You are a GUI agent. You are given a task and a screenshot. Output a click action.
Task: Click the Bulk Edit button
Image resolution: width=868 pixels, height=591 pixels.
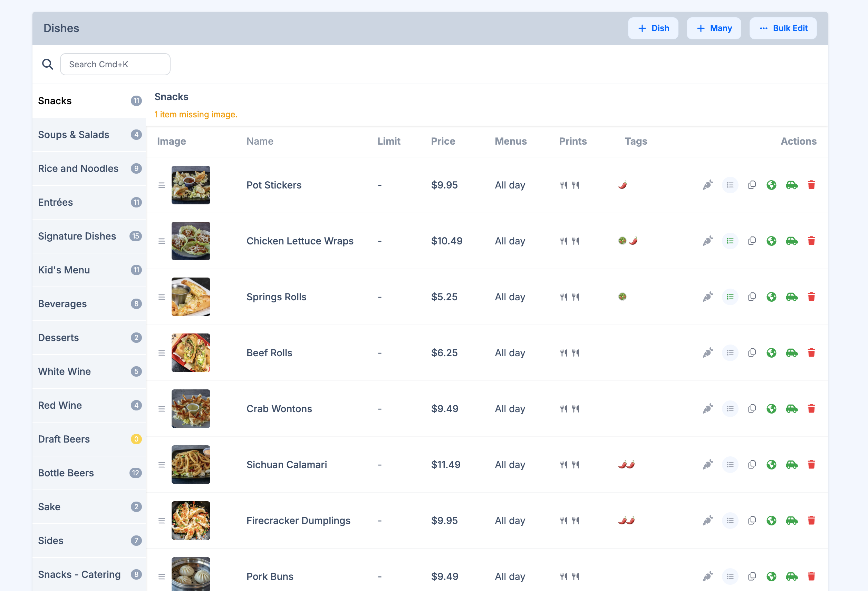pos(783,28)
